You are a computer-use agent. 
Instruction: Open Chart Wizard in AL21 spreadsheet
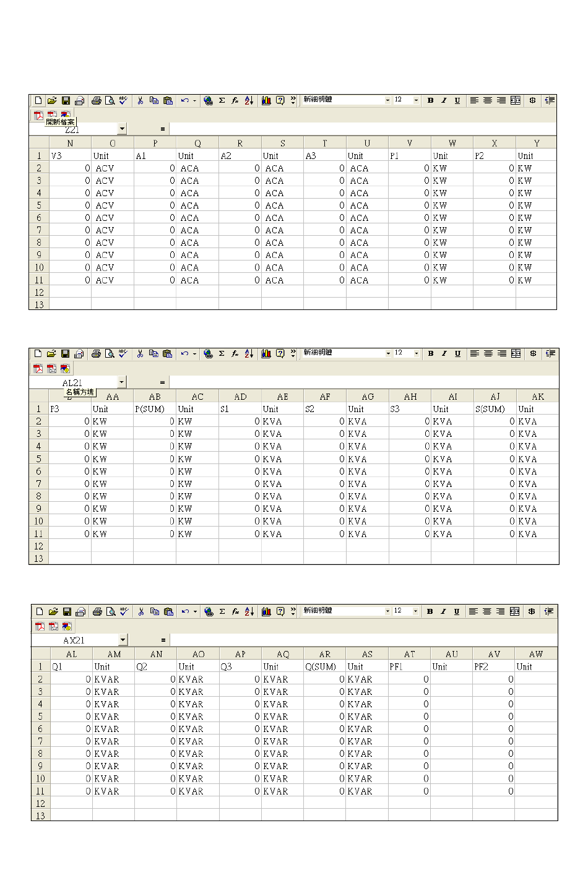pyautogui.click(x=266, y=353)
